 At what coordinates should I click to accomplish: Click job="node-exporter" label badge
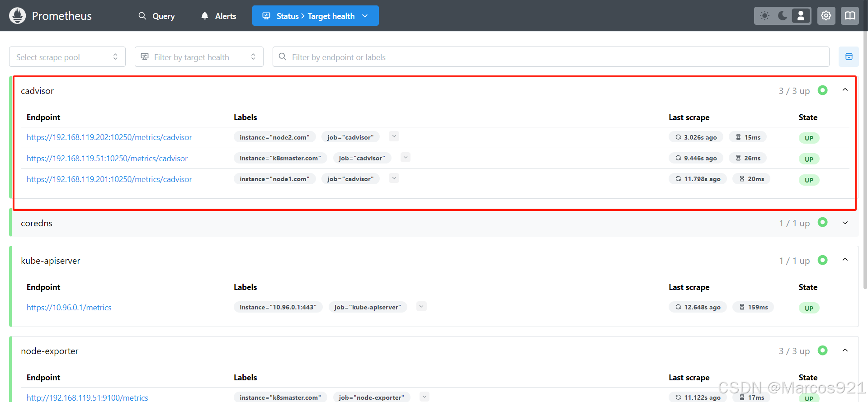coord(372,397)
